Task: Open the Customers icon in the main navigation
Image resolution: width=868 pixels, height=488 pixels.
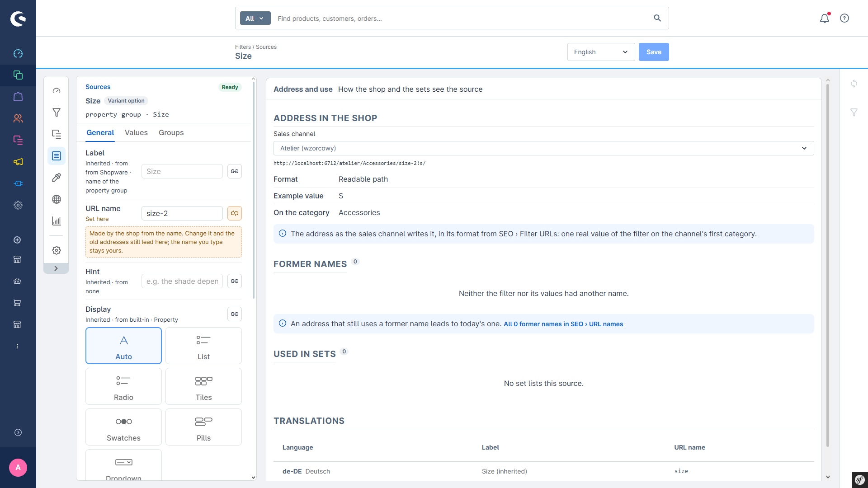Action: pyautogui.click(x=18, y=118)
